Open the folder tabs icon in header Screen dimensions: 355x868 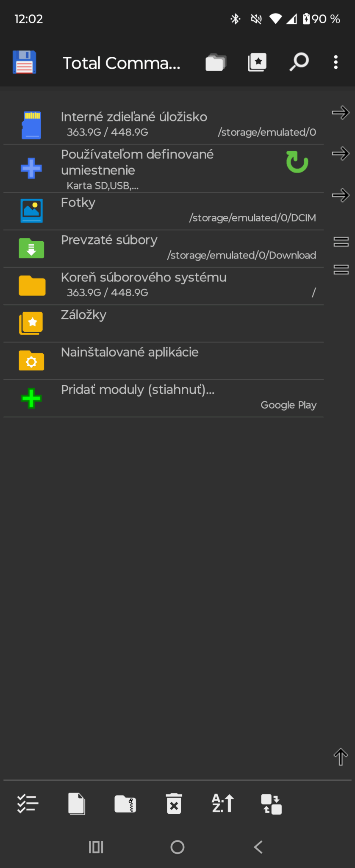216,63
